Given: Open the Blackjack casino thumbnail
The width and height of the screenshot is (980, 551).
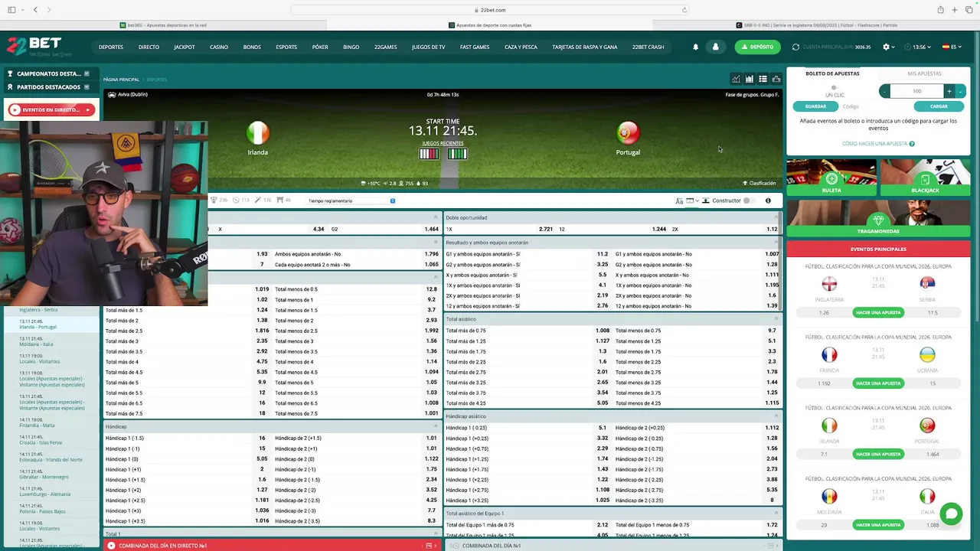Looking at the screenshot, I should (925, 178).
